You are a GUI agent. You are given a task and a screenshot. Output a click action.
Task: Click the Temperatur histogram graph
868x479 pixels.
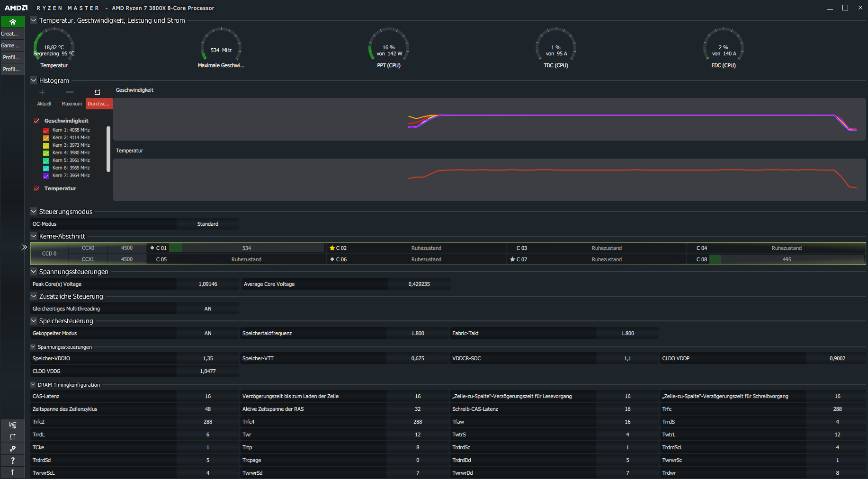(x=490, y=180)
